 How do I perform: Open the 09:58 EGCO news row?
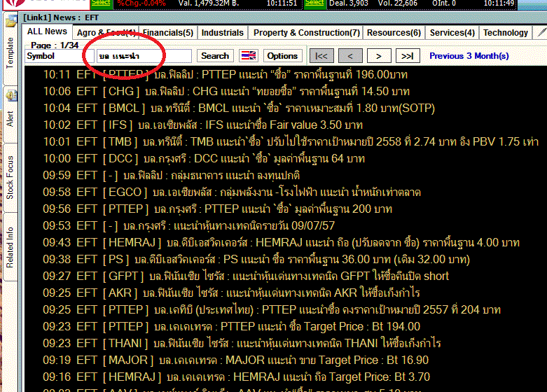point(232,192)
